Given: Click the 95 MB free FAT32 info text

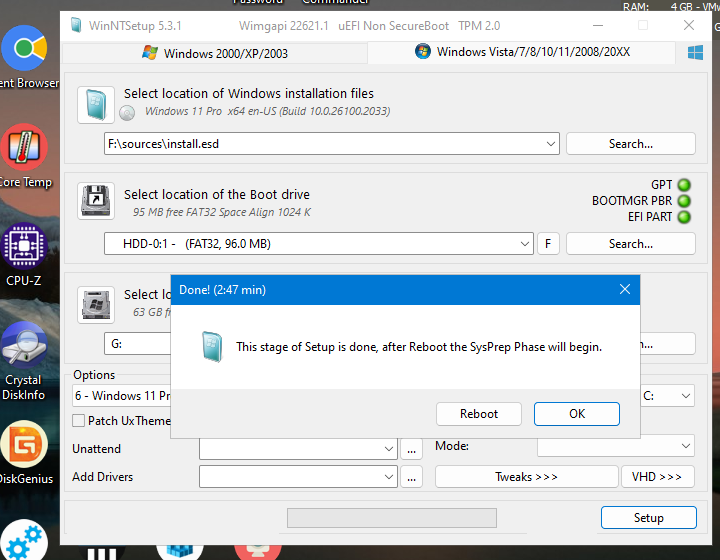Looking at the screenshot, I should pos(222,212).
